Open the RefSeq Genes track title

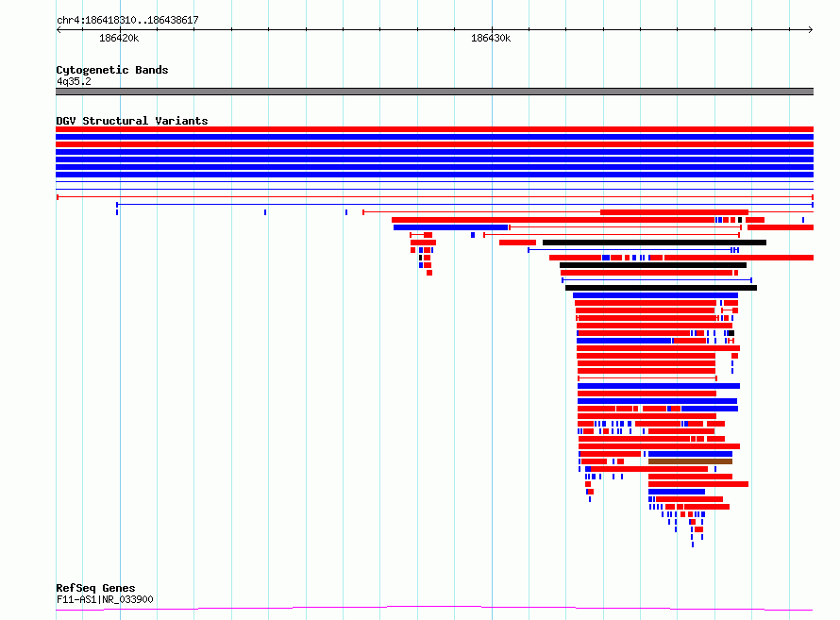tap(95, 588)
